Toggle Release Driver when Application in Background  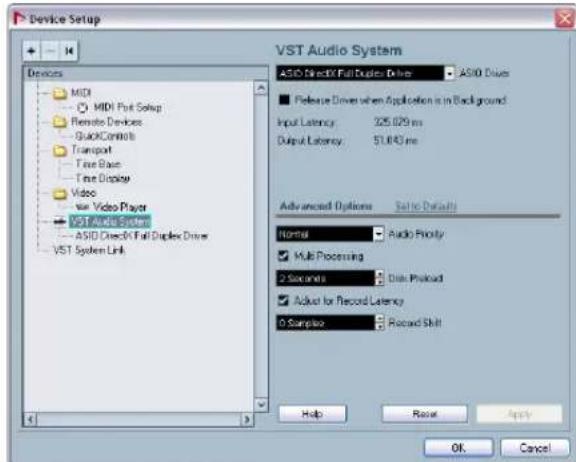tap(284, 100)
